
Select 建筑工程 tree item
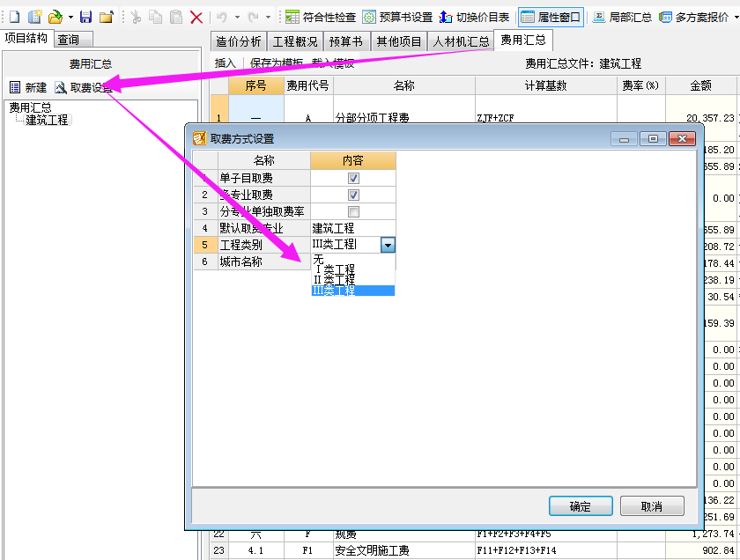48,120
